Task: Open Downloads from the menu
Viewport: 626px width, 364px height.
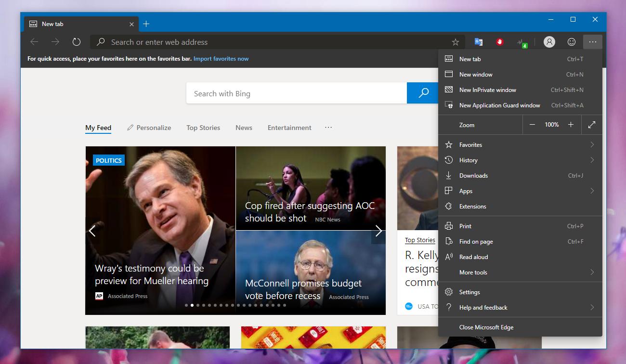Action: tap(520, 175)
